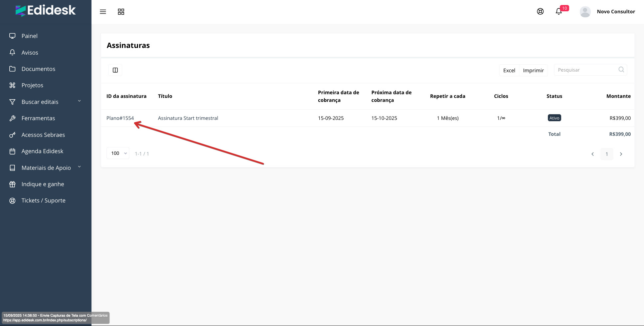The width and height of the screenshot is (644, 326).
Task: Open the grid apps icon in header
Action: (121, 12)
